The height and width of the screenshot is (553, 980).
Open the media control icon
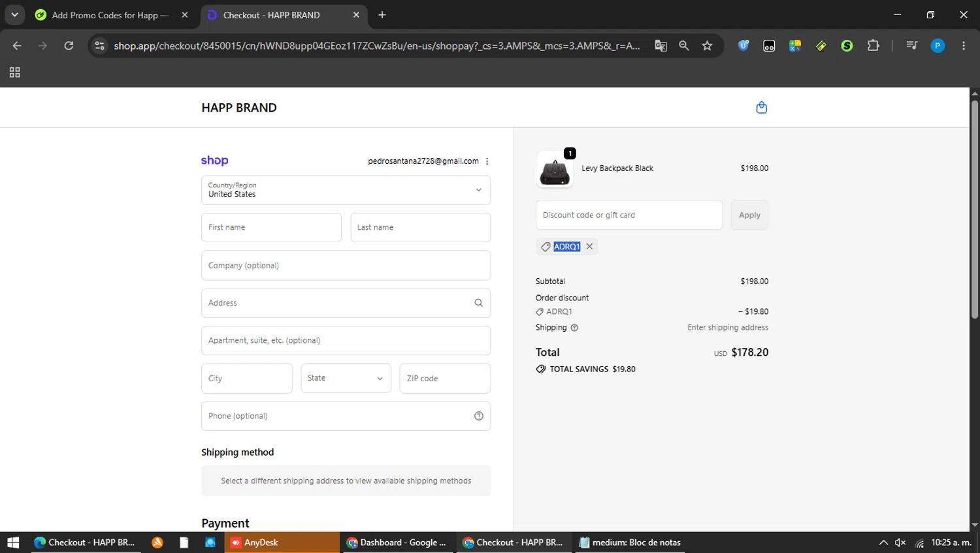[911, 46]
